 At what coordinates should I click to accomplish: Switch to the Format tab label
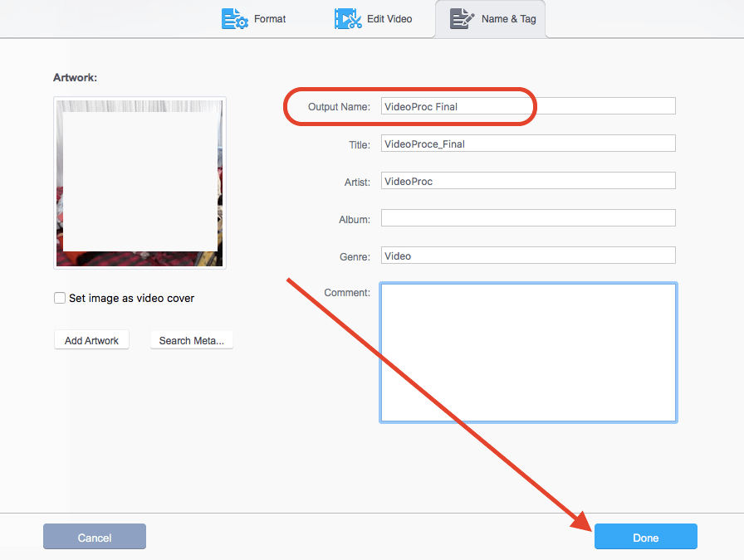tap(270, 19)
